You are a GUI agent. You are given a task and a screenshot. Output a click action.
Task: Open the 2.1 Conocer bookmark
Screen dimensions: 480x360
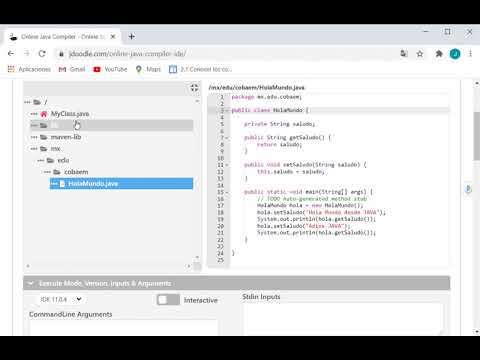(201, 69)
